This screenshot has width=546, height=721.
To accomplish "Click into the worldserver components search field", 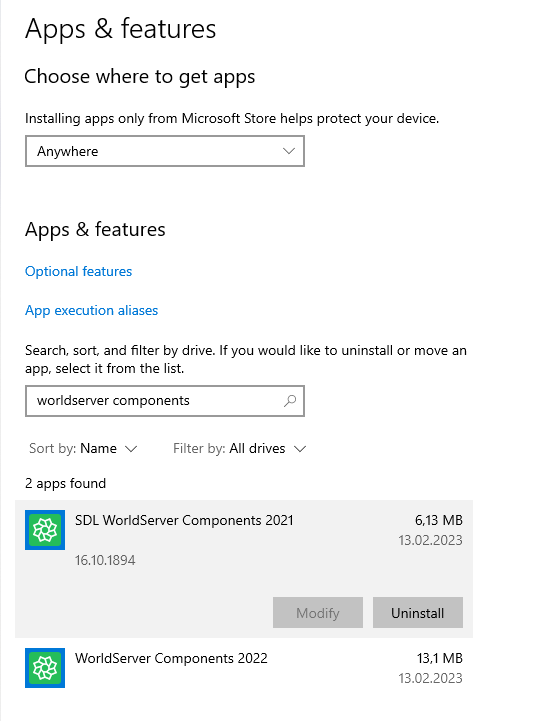I will point(165,401).
